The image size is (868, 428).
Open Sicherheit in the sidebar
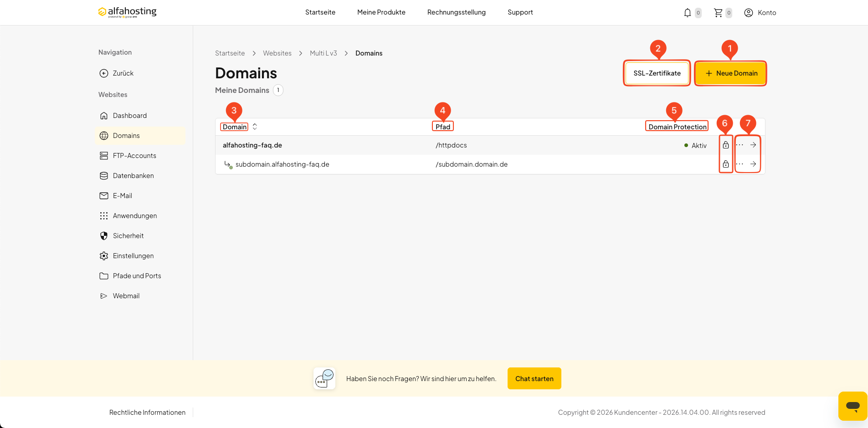coord(140,236)
